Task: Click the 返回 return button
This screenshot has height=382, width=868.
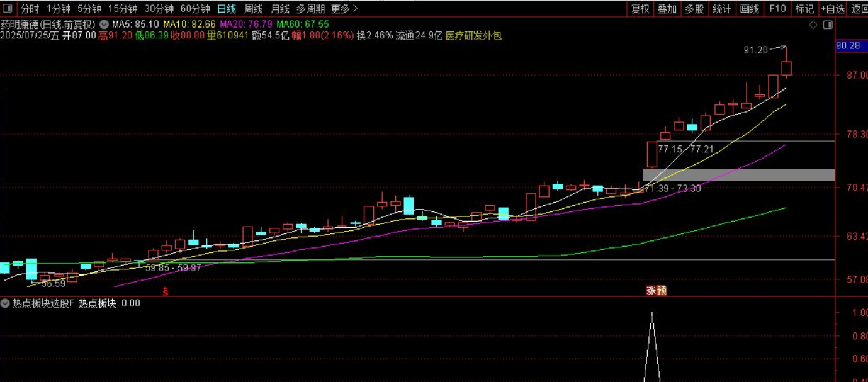Action: 861,8
